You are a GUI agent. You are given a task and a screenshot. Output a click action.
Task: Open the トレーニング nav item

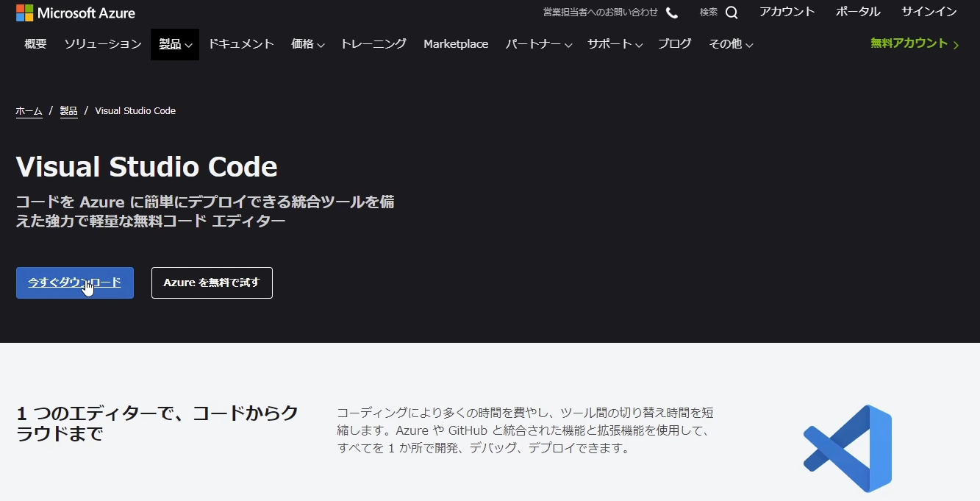(373, 44)
